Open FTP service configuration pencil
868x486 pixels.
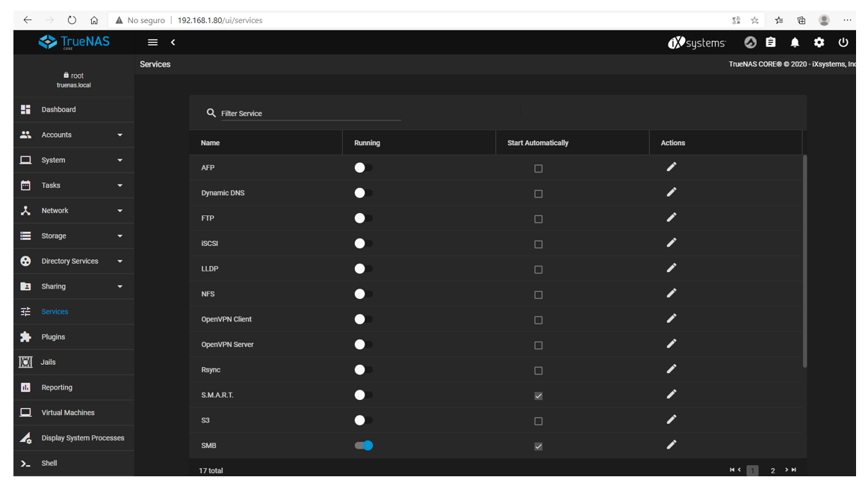[671, 218]
